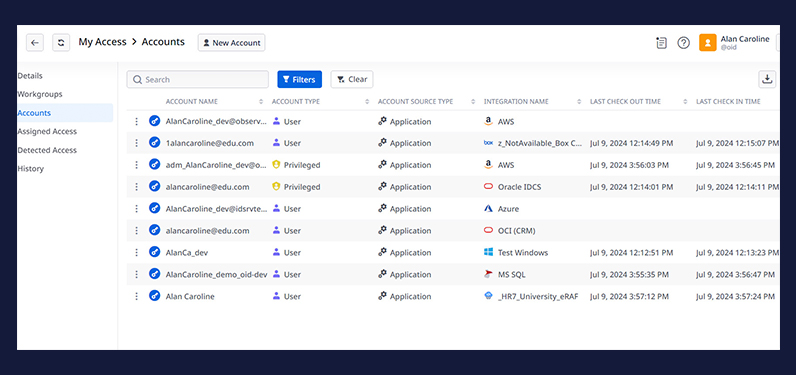The height and width of the screenshot is (375, 796).
Task: Click the blue Filters button
Action: [x=300, y=79]
